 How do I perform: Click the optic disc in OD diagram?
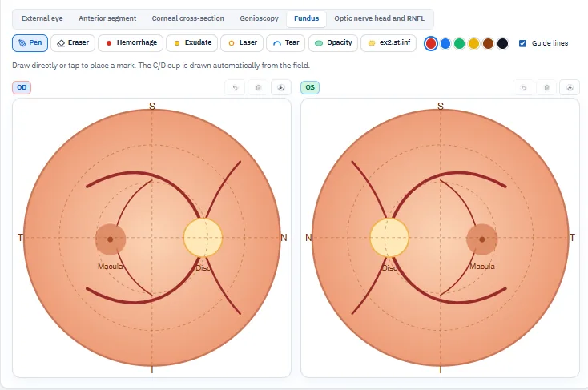(x=203, y=238)
